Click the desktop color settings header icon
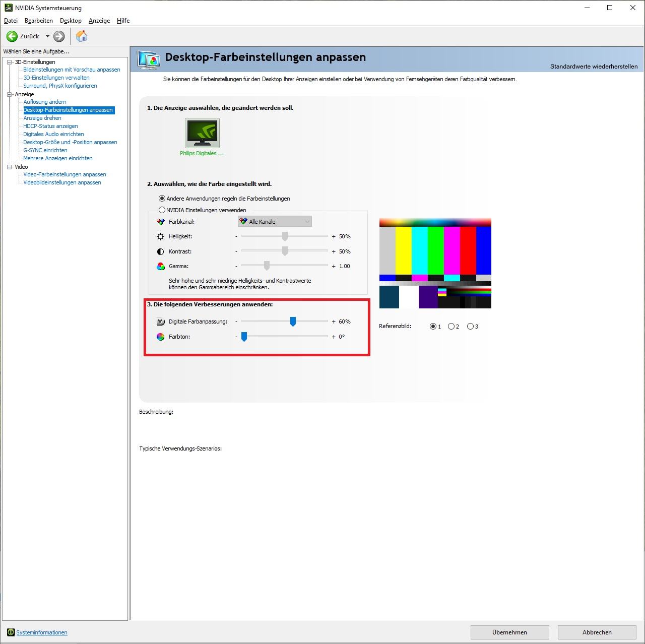This screenshot has width=645, height=644. [x=149, y=60]
